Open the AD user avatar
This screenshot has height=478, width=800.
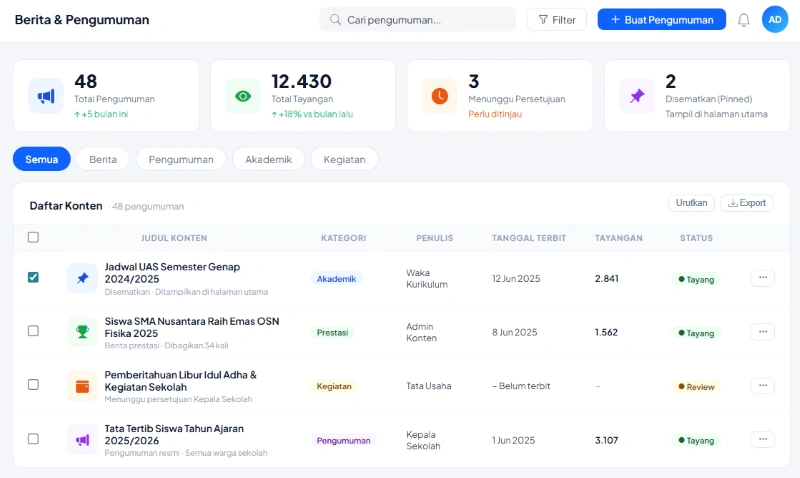point(775,19)
